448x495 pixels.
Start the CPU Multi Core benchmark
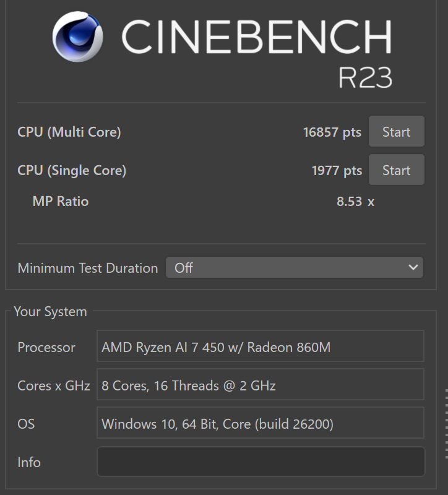pyautogui.click(x=396, y=132)
